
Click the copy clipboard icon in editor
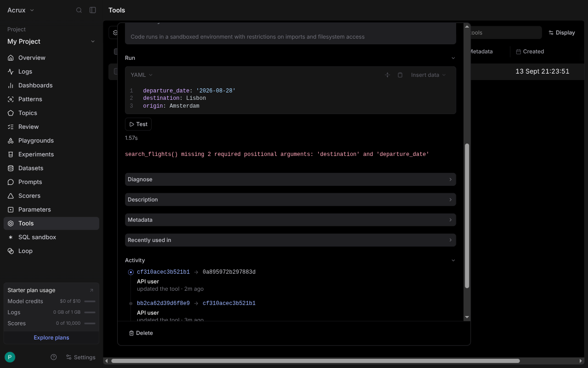point(400,75)
